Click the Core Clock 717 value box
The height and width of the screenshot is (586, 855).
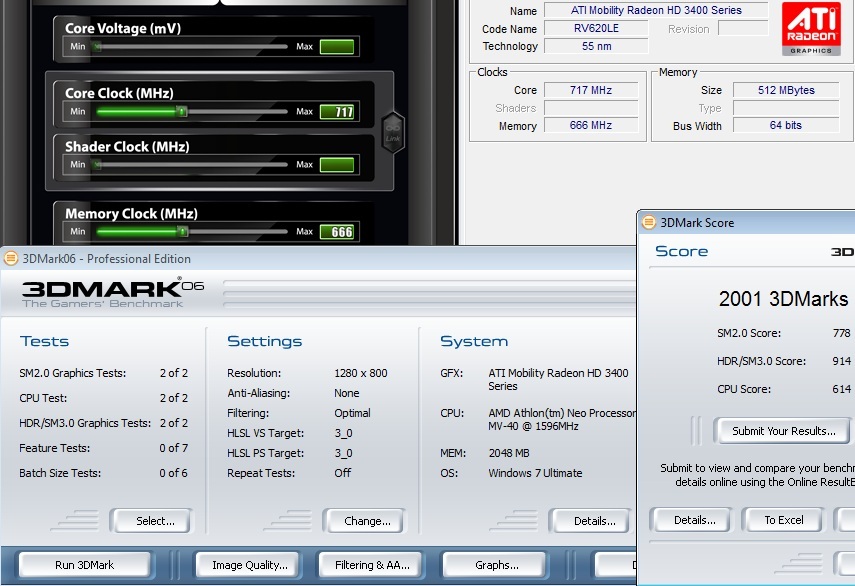[x=337, y=112]
